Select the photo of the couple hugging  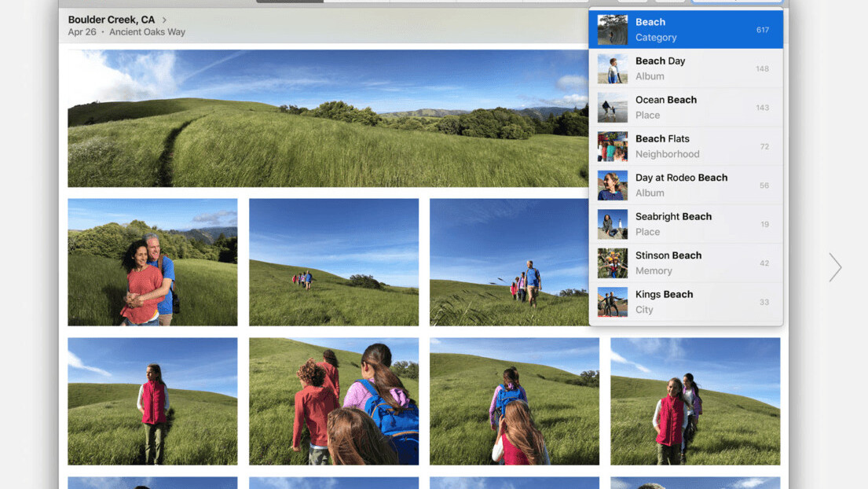pos(152,262)
